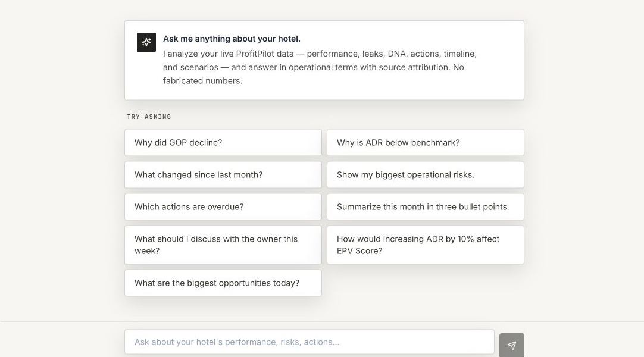Choose the owner discussion suggestion card
Screen dimensions: 644x357
[223, 245]
